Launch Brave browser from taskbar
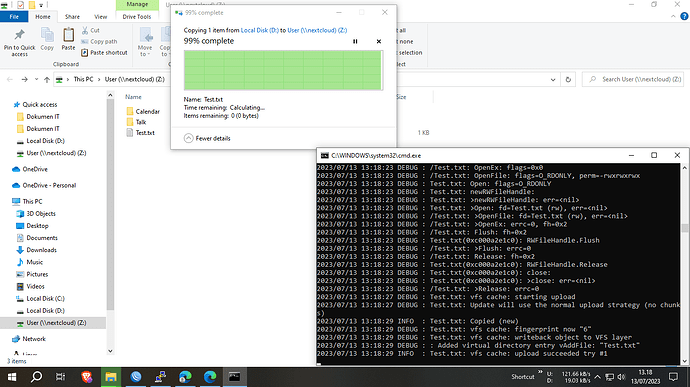Screen dimensions: 690x387 (87, 377)
